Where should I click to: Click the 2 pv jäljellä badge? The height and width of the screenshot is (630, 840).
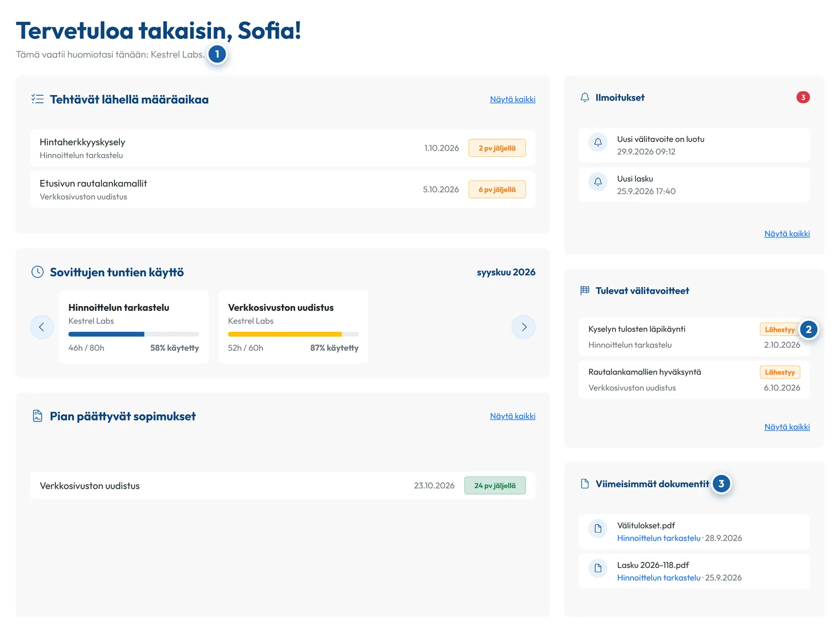click(x=497, y=148)
